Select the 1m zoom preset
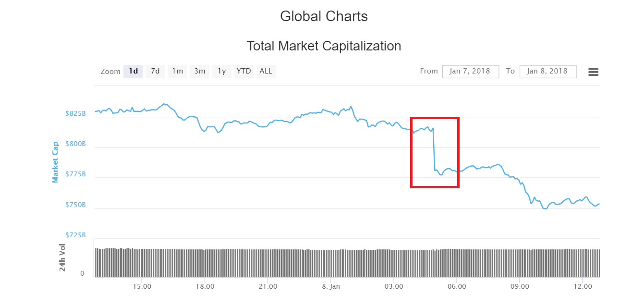 click(177, 71)
